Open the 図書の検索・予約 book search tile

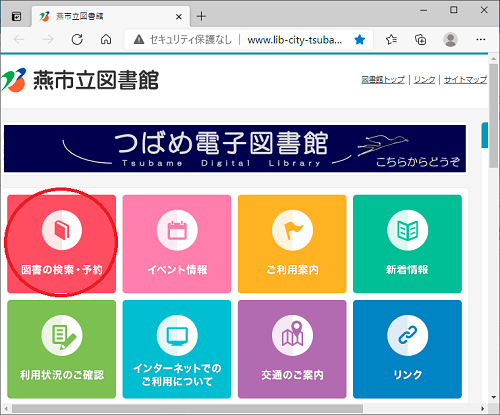[x=62, y=244]
